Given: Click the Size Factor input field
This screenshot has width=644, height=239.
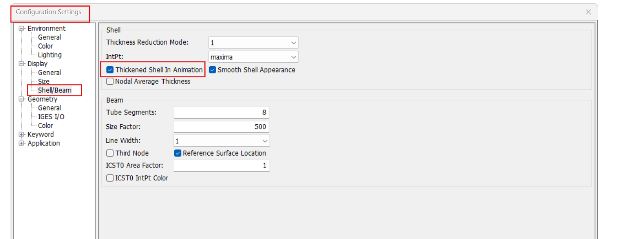Looking at the screenshot, I should [x=221, y=127].
